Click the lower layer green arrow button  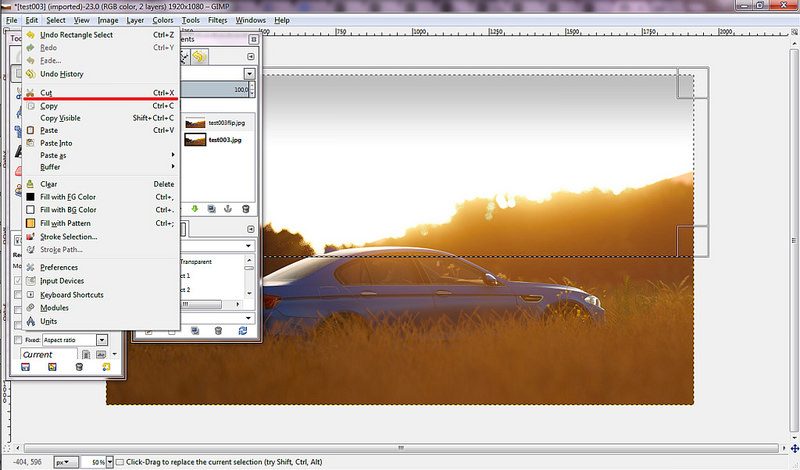pos(194,209)
